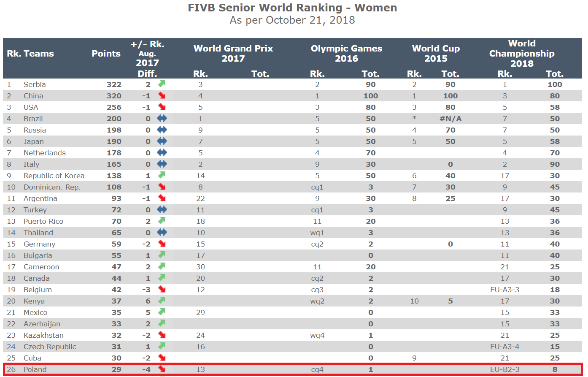The image size is (588, 377).
Task: Click the green up arrow in Kenya's row
Action: (162, 301)
